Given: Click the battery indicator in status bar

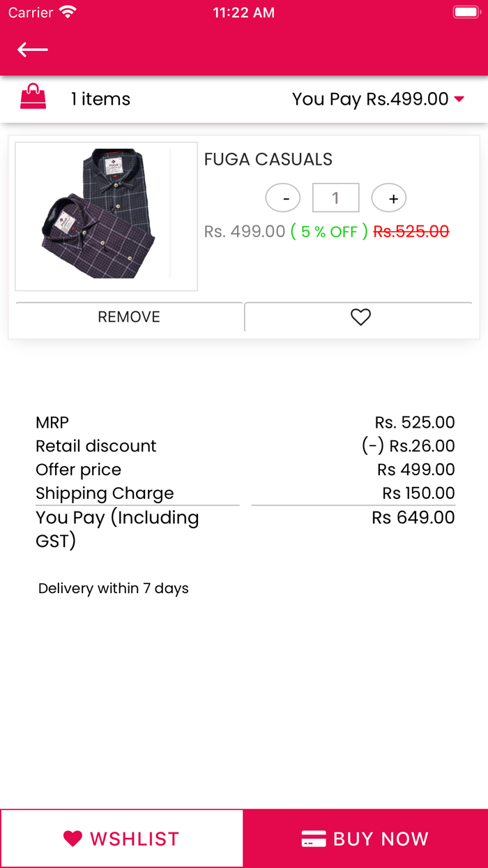Looking at the screenshot, I should point(466,11).
